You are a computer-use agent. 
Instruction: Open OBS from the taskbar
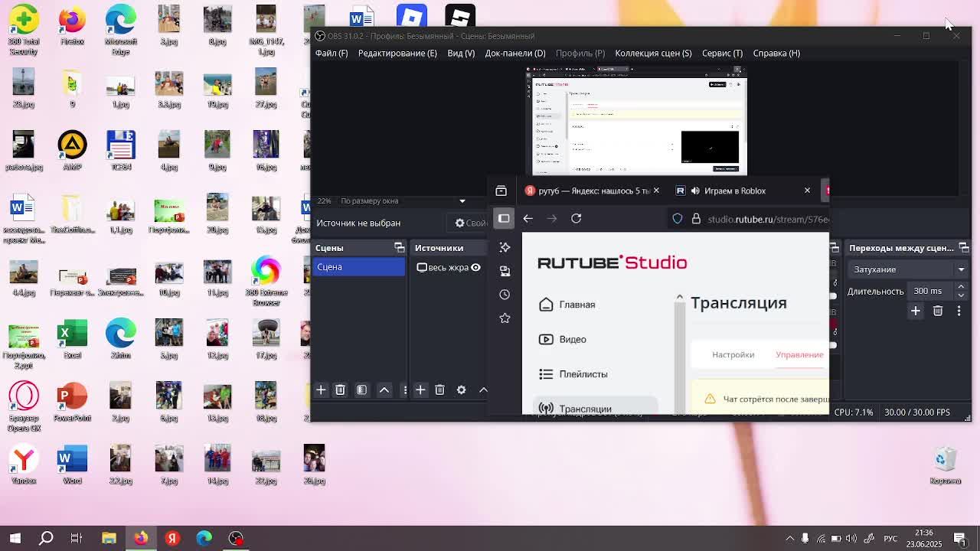point(236,538)
